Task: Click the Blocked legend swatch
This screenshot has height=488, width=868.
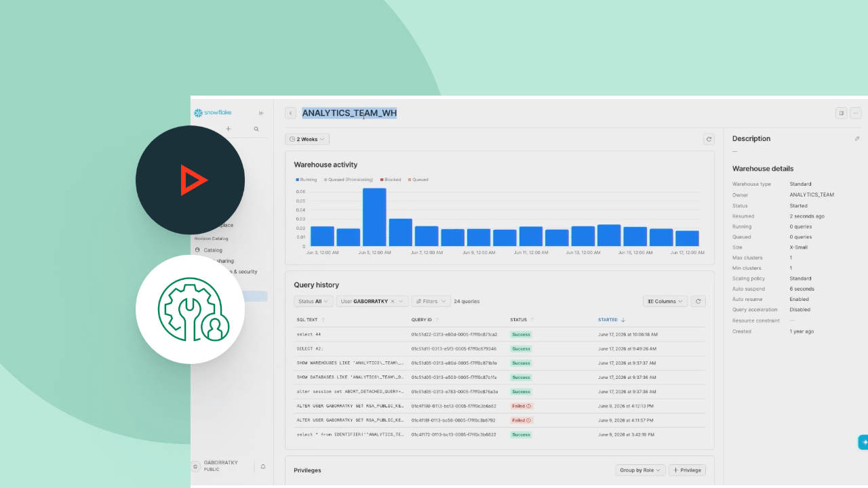Action: (382, 180)
